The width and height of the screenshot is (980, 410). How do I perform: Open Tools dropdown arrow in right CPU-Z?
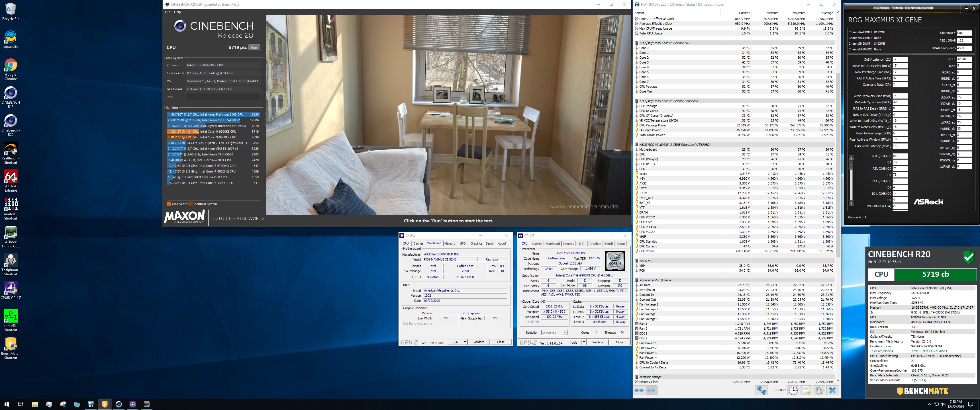tap(584, 342)
